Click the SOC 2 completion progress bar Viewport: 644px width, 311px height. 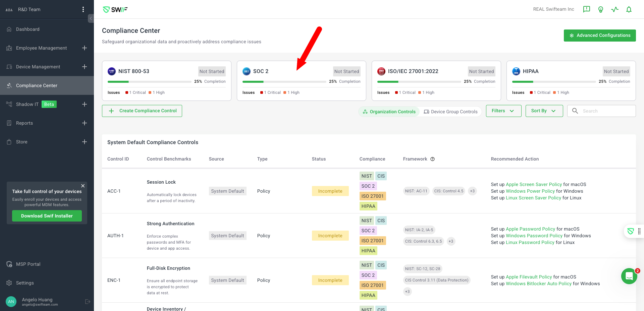pyautogui.click(x=284, y=82)
